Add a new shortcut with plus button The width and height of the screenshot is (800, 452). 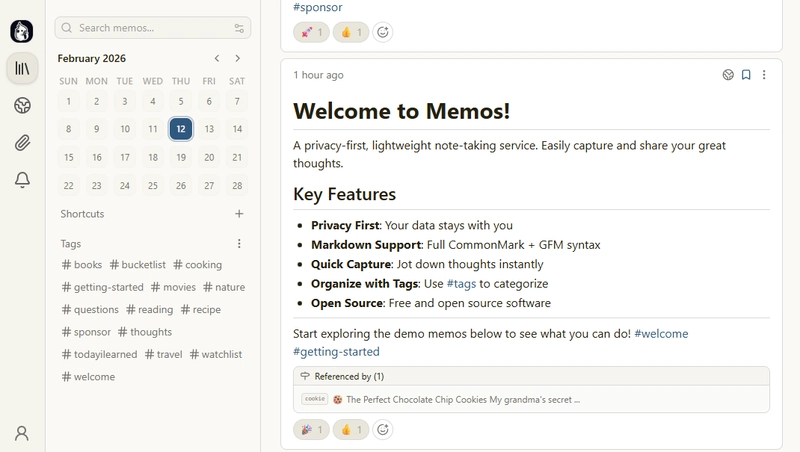[239, 214]
